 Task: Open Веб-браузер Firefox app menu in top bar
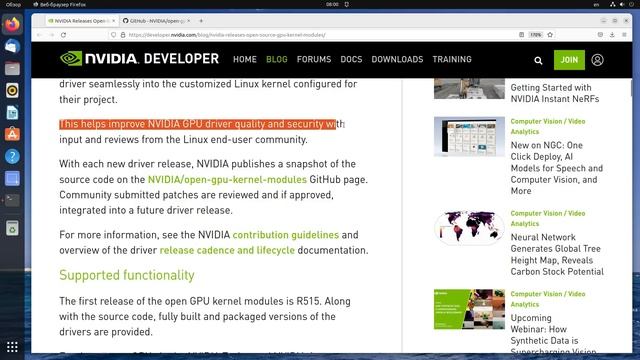pos(60,4)
